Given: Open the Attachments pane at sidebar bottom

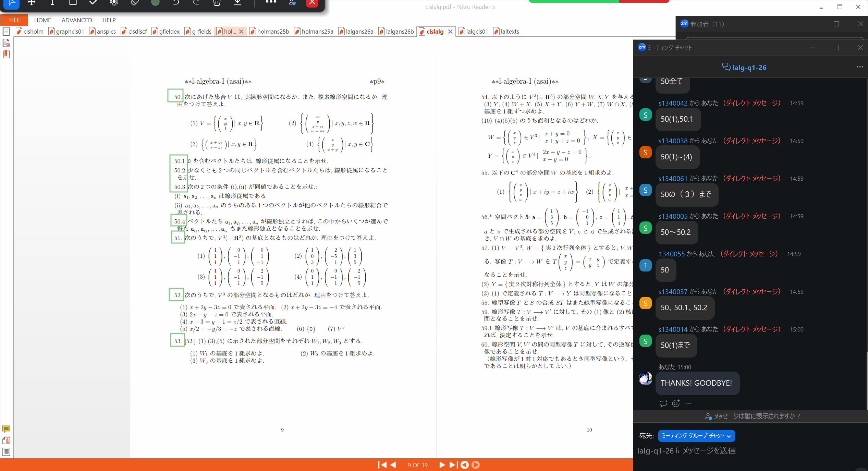Looking at the screenshot, I should 6,440.
